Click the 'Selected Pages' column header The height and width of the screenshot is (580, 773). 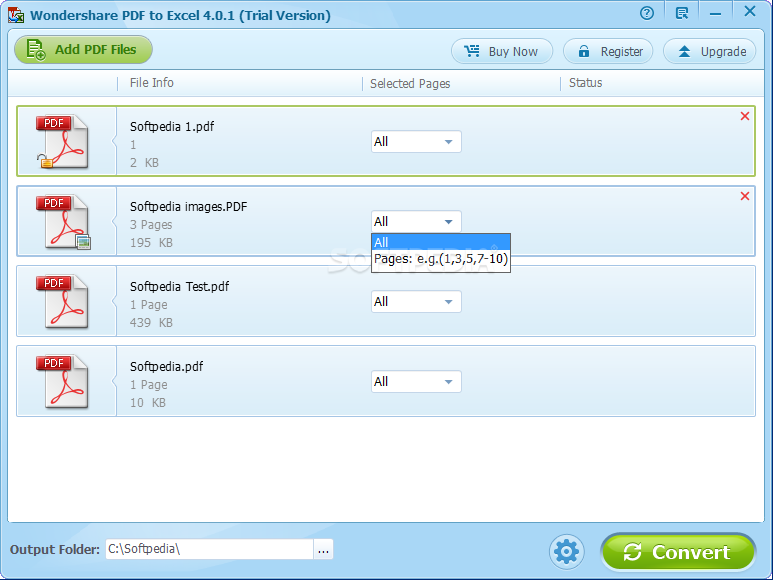410,84
